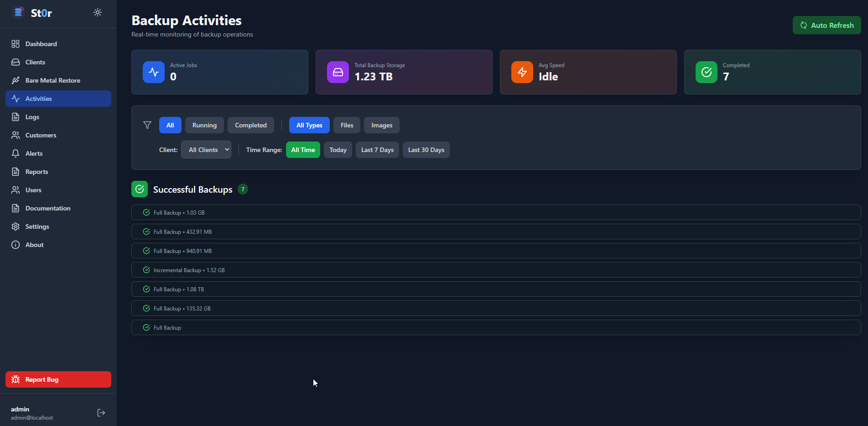Click the logout icon next to admin
This screenshot has width=868, height=426.
click(x=101, y=413)
